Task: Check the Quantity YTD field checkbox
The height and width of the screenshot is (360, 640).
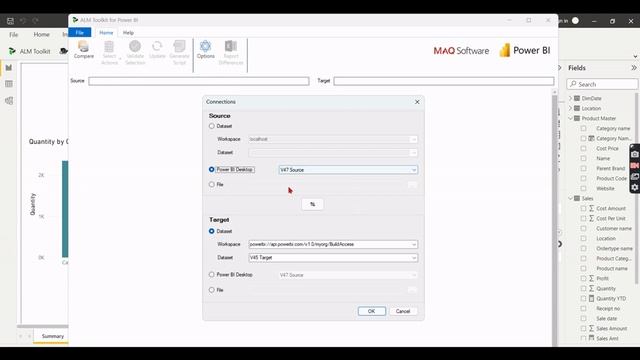Action: [x=583, y=298]
